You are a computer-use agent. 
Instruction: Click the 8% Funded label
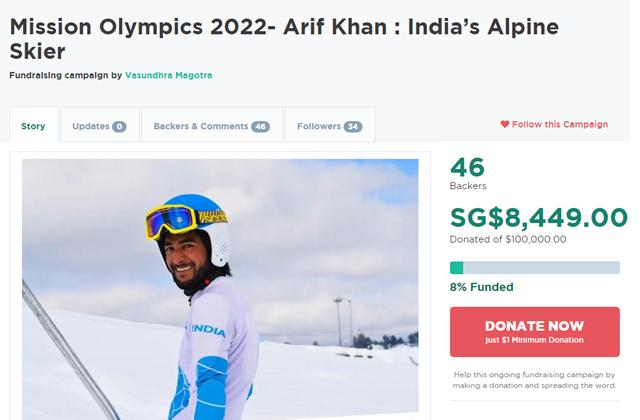click(x=481, y=287)
